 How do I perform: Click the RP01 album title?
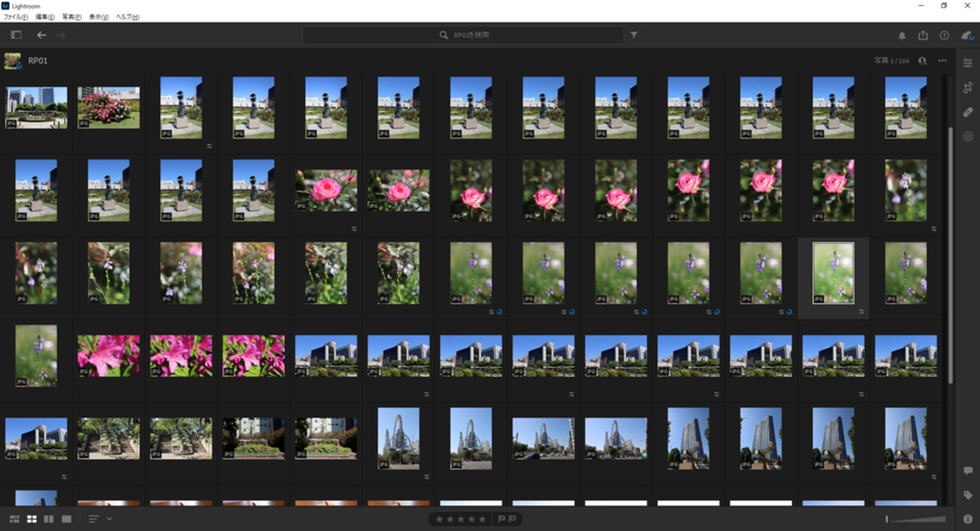click(x=38, y=60)
